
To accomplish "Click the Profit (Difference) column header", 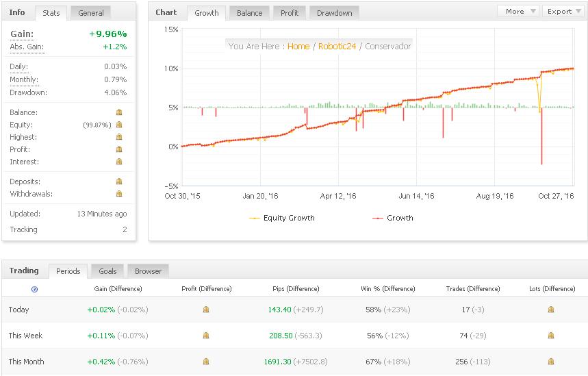I will (x=207, y=289).
